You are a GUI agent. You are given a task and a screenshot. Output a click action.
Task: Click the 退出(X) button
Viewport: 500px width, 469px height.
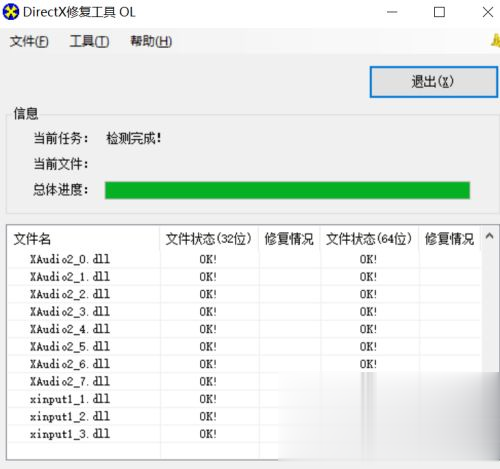click(434, 82)
